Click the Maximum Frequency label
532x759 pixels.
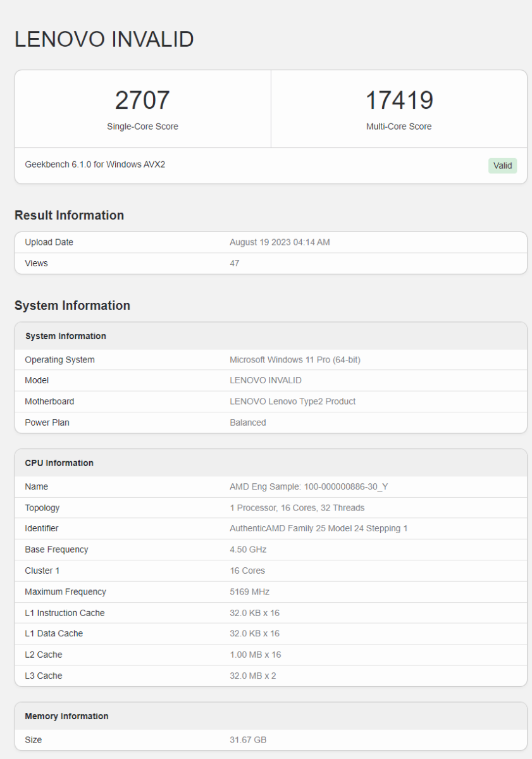[65, 592]
